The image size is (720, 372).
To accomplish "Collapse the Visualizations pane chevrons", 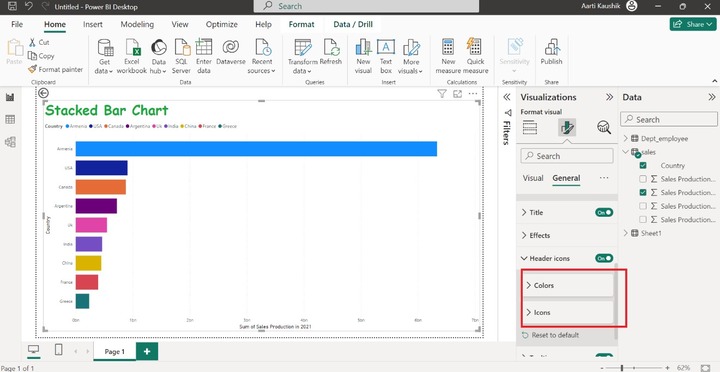I will coord(609,97).
